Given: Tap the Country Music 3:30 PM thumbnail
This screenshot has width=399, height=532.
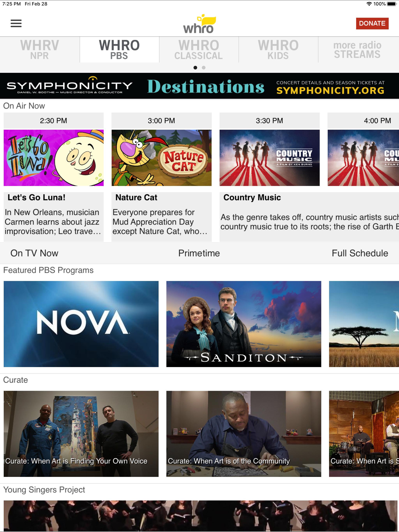Looking at the screenshot, I should pos(269,158).
